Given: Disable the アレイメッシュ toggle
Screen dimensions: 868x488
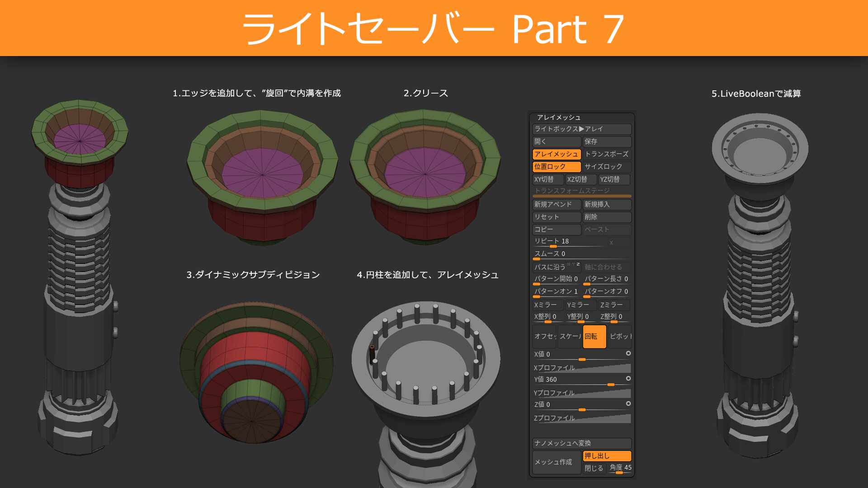Looking at the screenshot, I should tap(556, 154).
